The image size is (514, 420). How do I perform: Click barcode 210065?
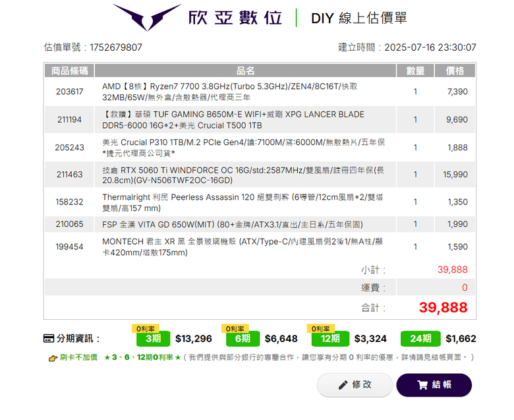[69, 224]
